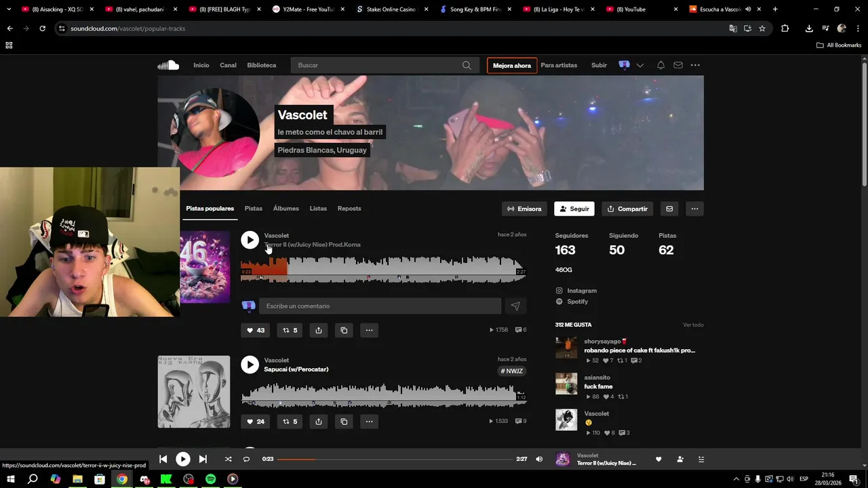Image resolution: width=868 pixels, height=488 pixels.
Task: Open Spotify from the taskbar
Action: [x=210, y=479]
